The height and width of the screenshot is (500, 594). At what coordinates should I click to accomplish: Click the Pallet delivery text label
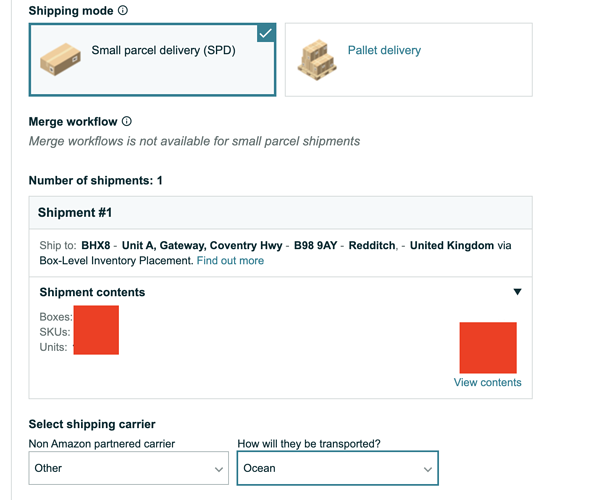(x=384, y=50)
